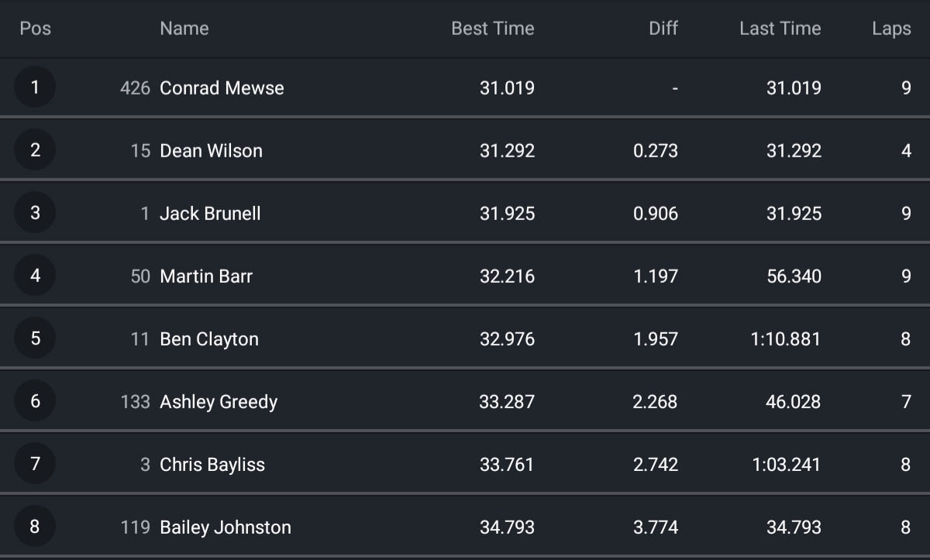Click the position 6 circle badge
930x560 pixels.
(35, 401)
